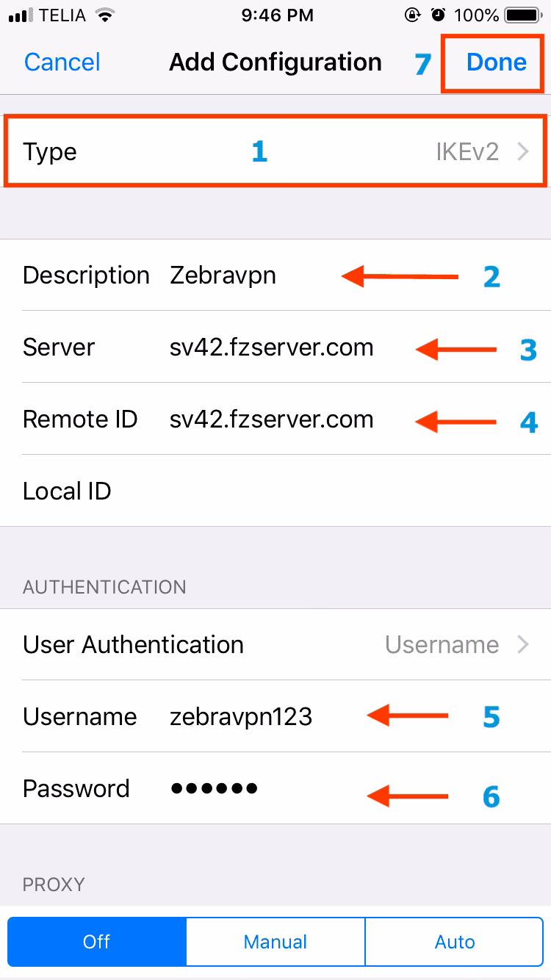Tap Done to save the configuration
This screenshot has height=980, width=551.
[x=496, y=62]
